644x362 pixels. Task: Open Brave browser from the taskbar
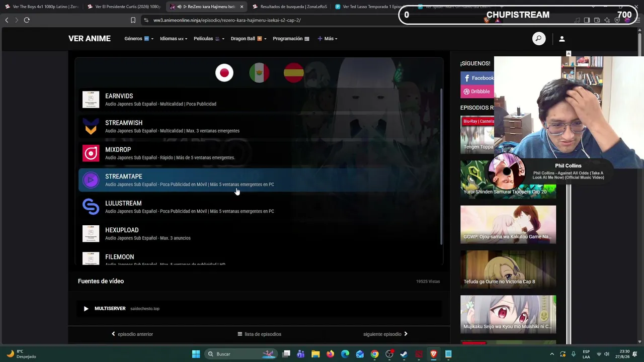pos(434,354)
